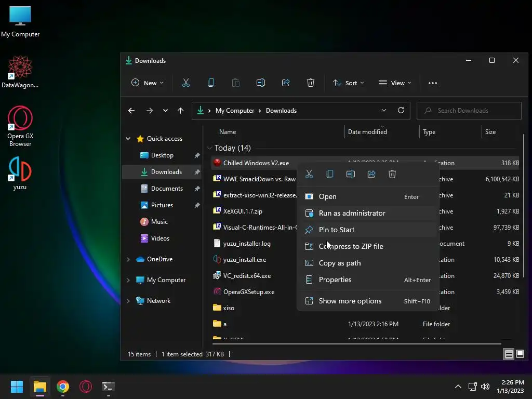Choose Compress to ZIP file
Viewport: 532px width, 399px height.
tap(368, 246)
